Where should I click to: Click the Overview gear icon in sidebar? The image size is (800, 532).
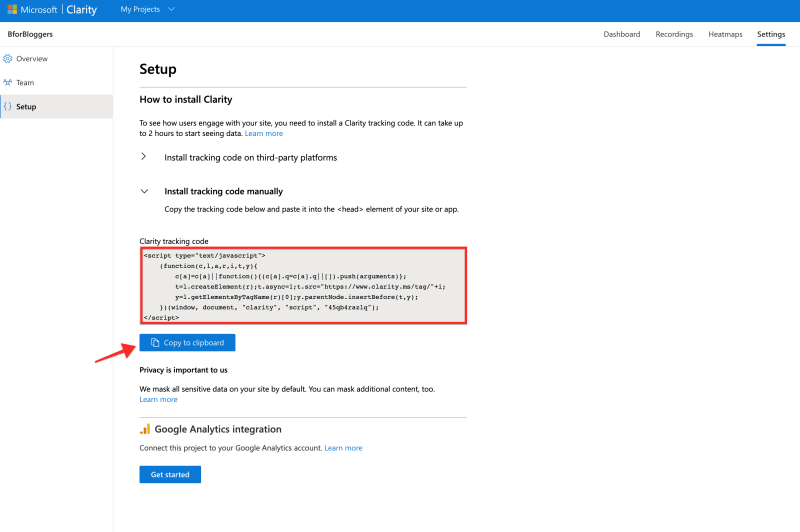[8, 59]
